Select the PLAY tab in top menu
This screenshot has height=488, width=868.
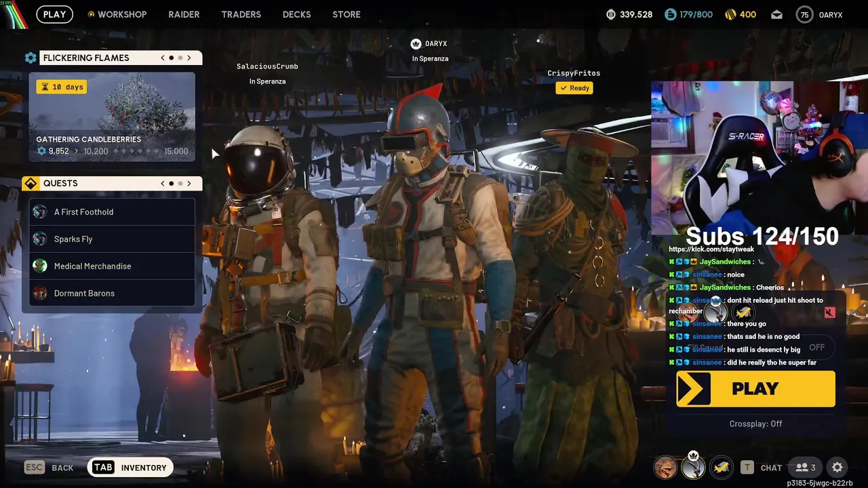tap(55, 14)
